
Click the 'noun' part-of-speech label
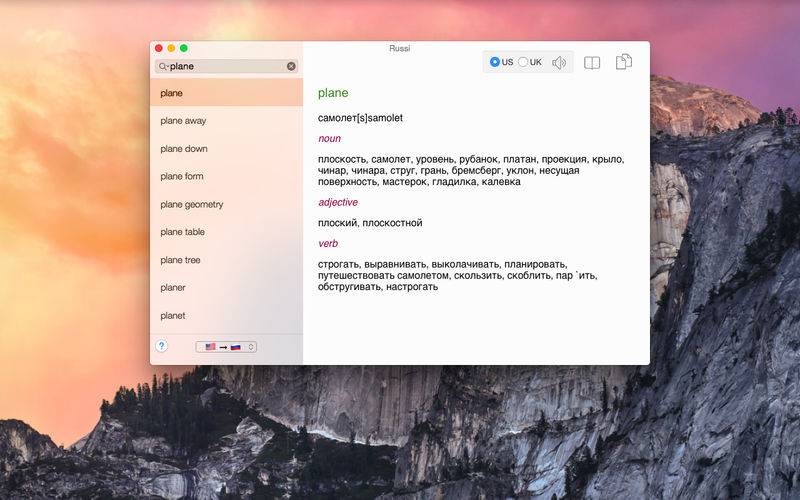click(330, 139)
